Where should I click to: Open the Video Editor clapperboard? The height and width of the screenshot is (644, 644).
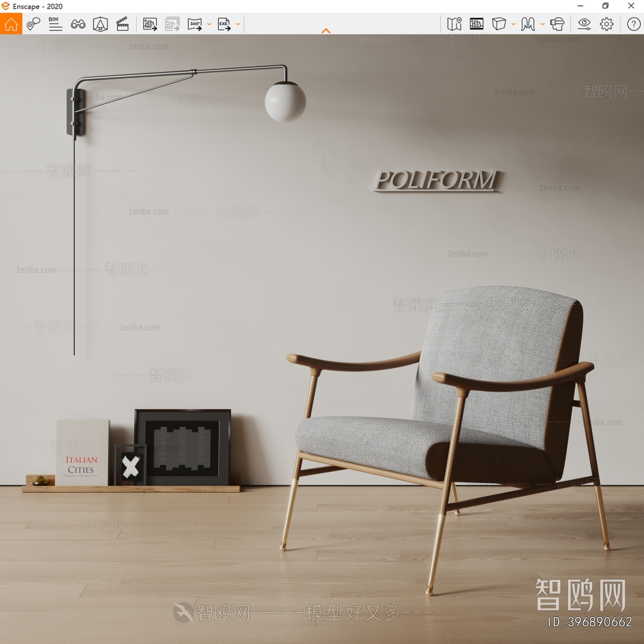coord(122,24)
